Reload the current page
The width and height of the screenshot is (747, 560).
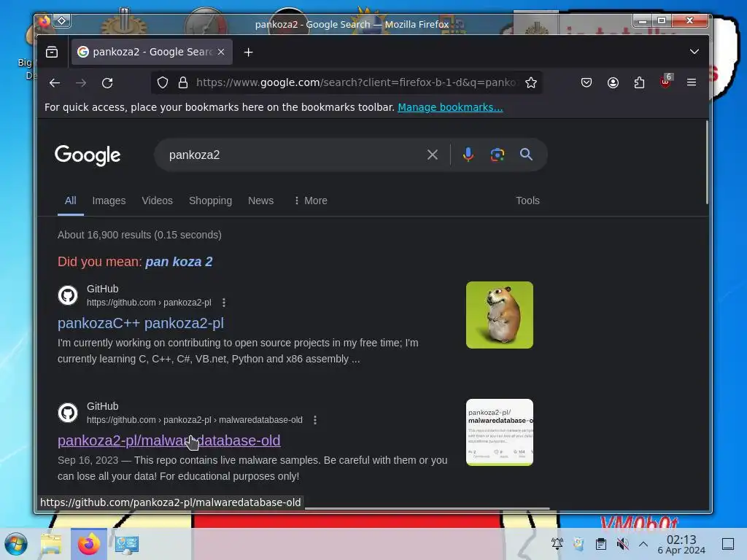(107, 83)
